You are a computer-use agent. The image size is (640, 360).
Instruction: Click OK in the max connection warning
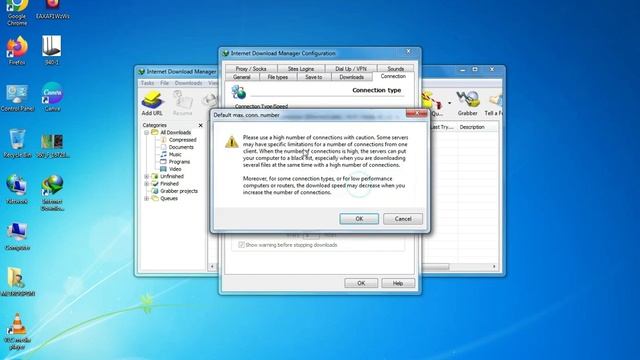[x=359, y=219]
